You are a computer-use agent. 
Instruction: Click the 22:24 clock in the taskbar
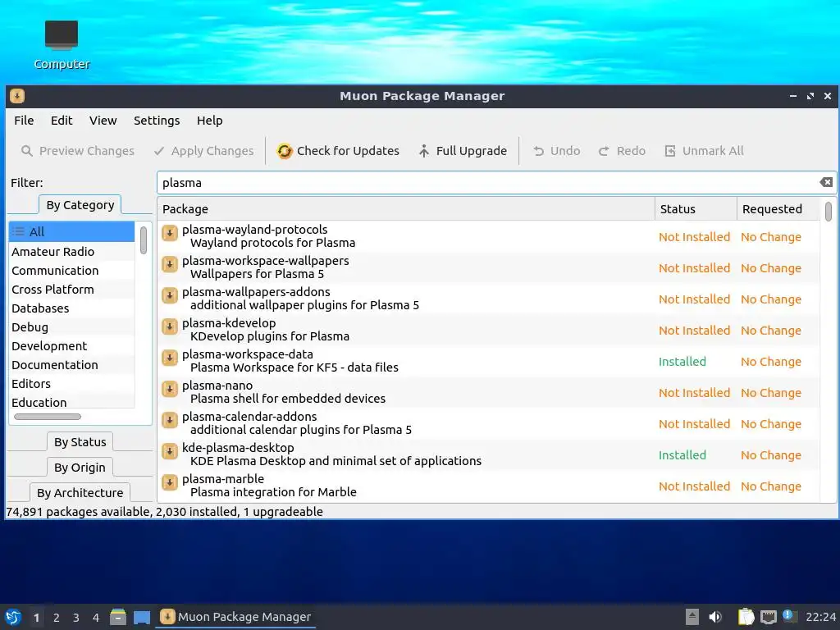(820, 617)
